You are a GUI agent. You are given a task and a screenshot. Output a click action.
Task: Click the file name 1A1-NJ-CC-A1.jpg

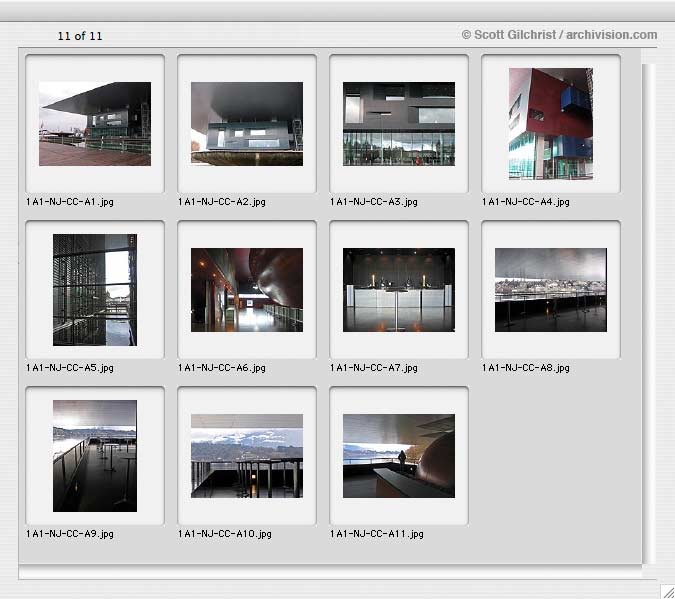point(70,202)
